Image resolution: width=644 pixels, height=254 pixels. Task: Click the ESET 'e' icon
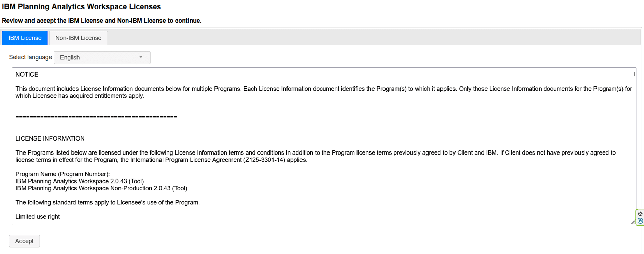(x=640, y=221)
